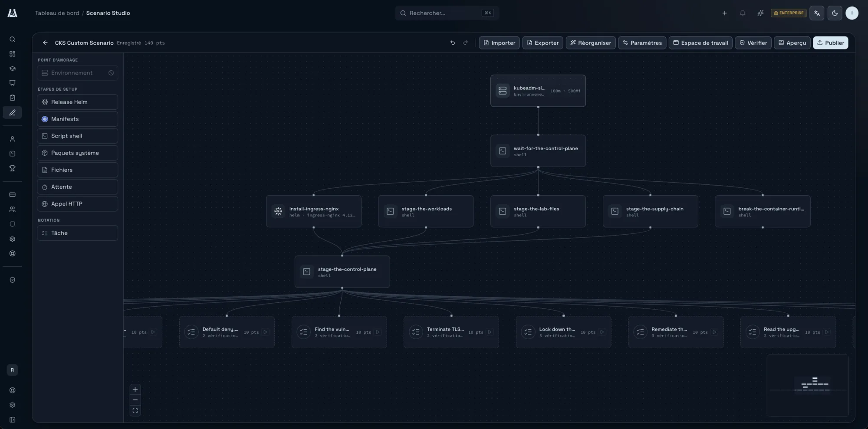Viewport: 868px width, 429px height.
Task: Open the Aperçu preview
Action: [792, 43]
